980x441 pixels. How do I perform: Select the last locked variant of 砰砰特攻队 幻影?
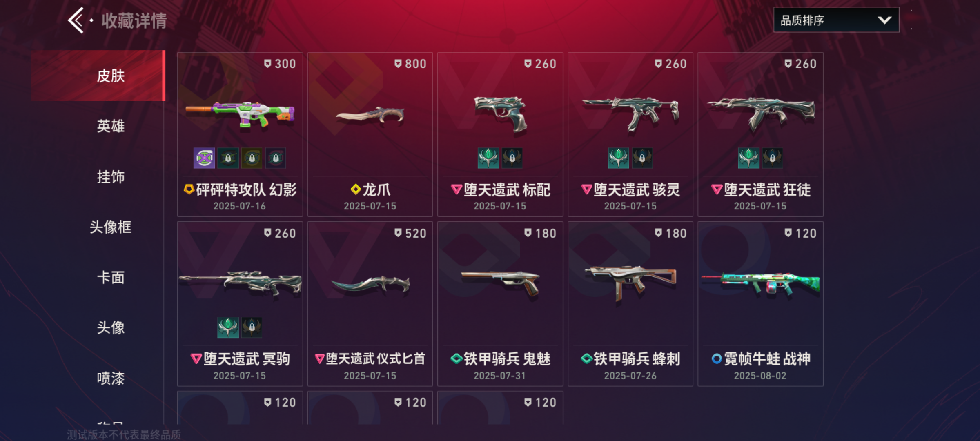[276, 158]
